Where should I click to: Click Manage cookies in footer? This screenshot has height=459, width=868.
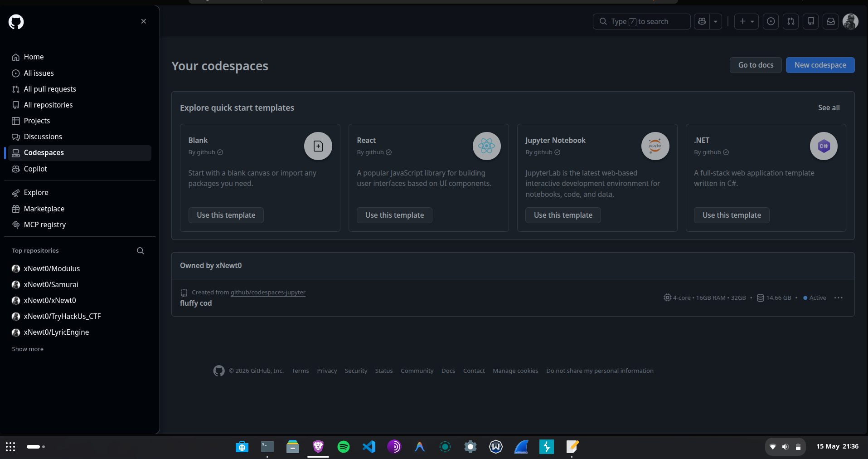[515, 371]
